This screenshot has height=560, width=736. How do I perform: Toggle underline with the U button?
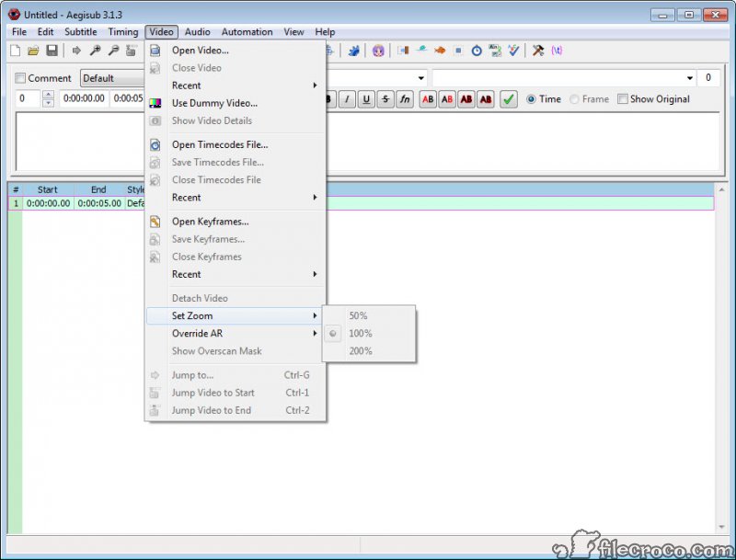(x=366, y=99)
